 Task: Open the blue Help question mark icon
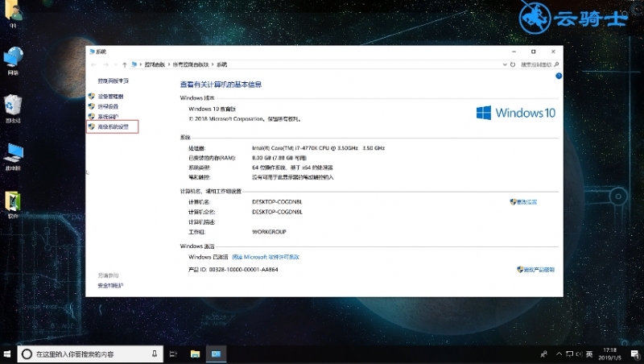click(x=559, y=76)
